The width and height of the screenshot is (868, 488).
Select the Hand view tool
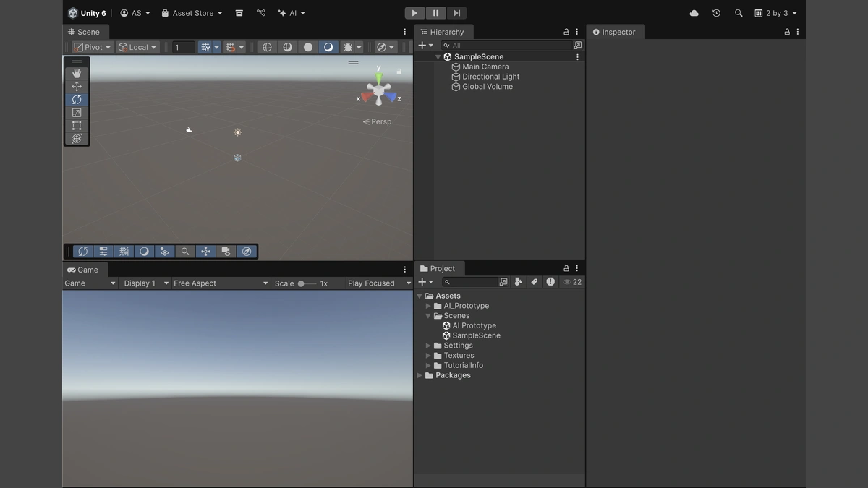point(77,73)
